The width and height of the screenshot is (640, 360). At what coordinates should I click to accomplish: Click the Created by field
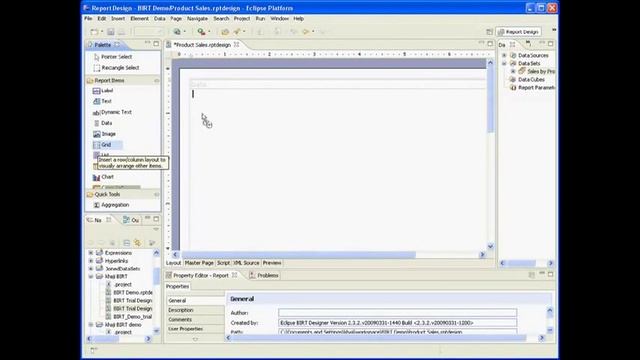click(398, 323)
